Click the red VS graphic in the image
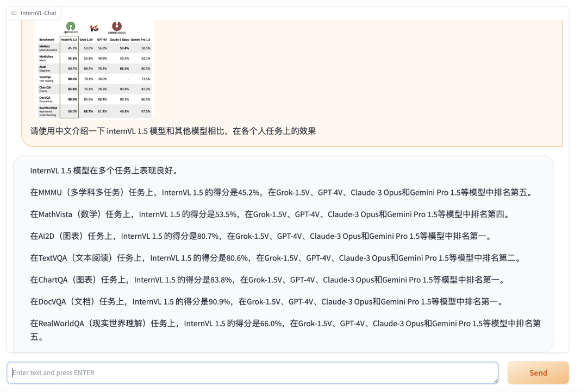The height and width of the screenshot is (392, 587). (x=94, y=28)
